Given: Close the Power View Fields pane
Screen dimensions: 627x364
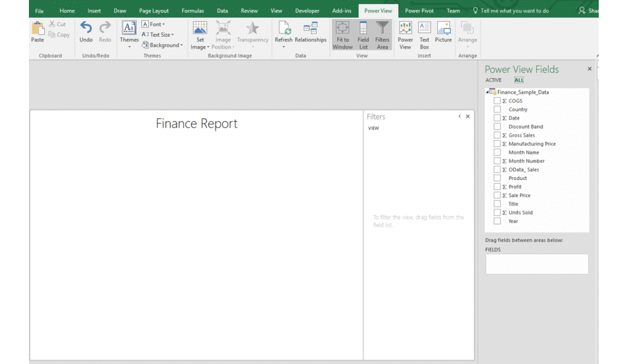Looking at the screenshot, I should 590,69.
